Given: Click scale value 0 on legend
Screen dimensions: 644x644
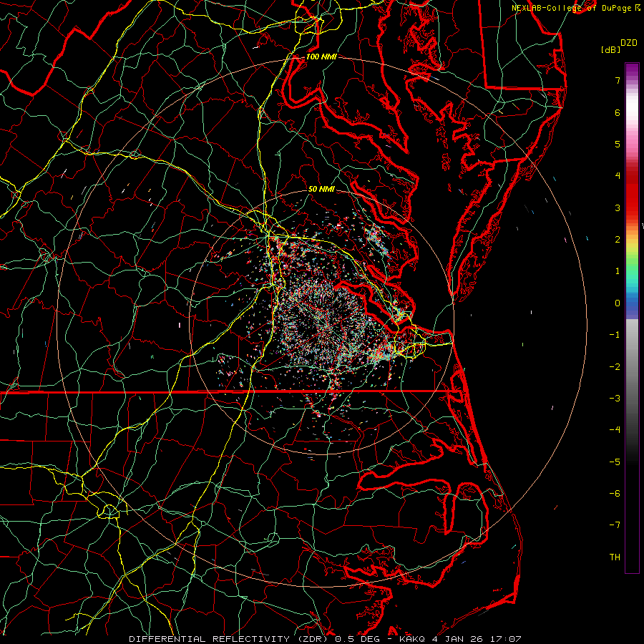Looking at the screenshot, I should (618, 303).
